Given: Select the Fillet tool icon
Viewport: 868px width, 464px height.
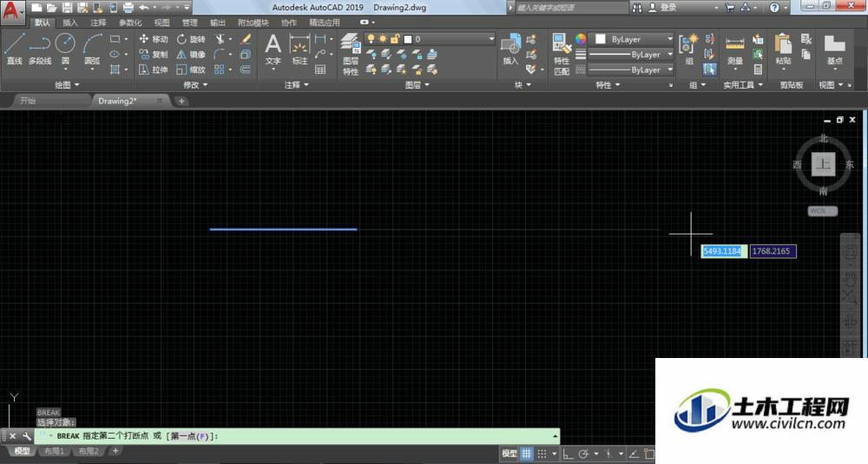Looking at the screenshot, I should coord(220,55).
